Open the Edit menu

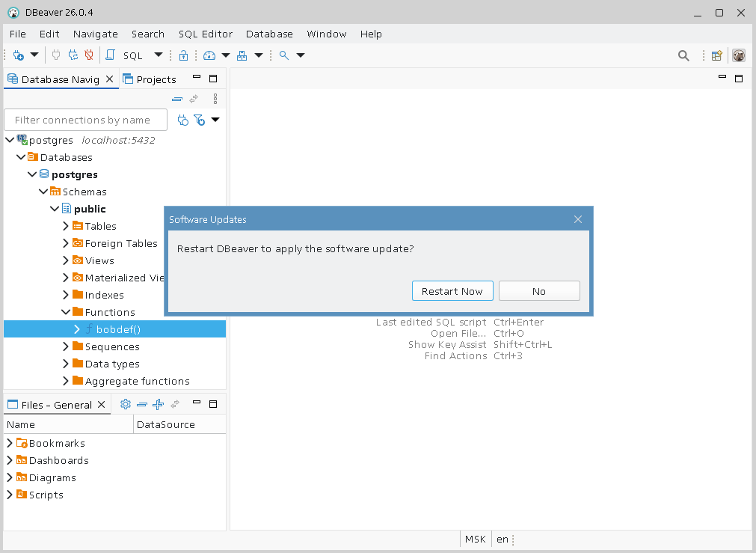tap(49, 34)
